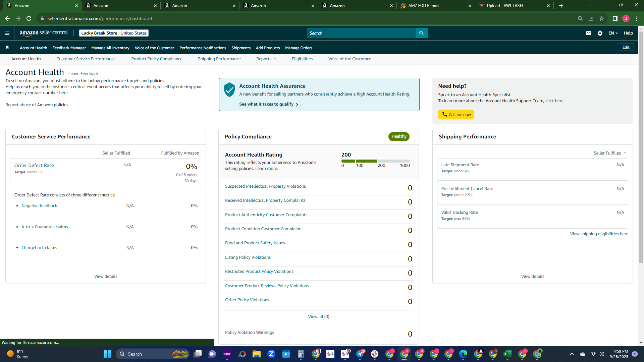Open Feedback Manager in the navigation bar
This screenshot has width=644, height=362.
[69, 48]
